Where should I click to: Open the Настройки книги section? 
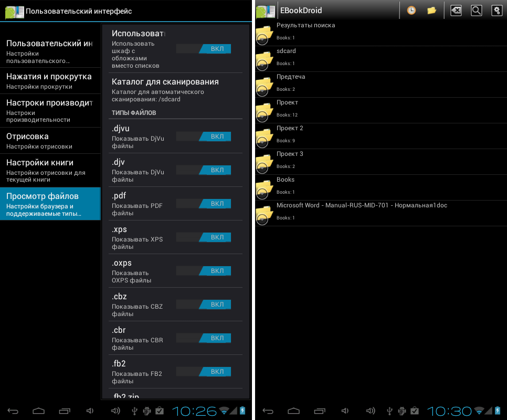[50, 170]
